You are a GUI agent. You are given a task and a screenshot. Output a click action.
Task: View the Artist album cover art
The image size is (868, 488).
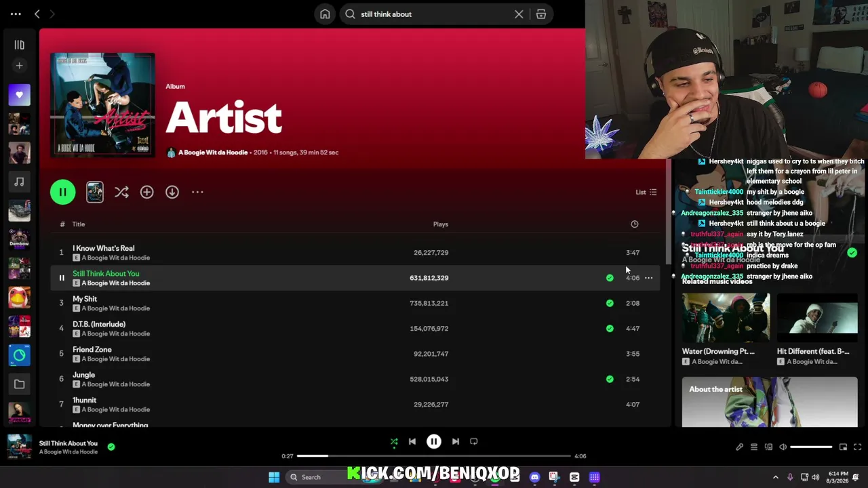point(102,104)
